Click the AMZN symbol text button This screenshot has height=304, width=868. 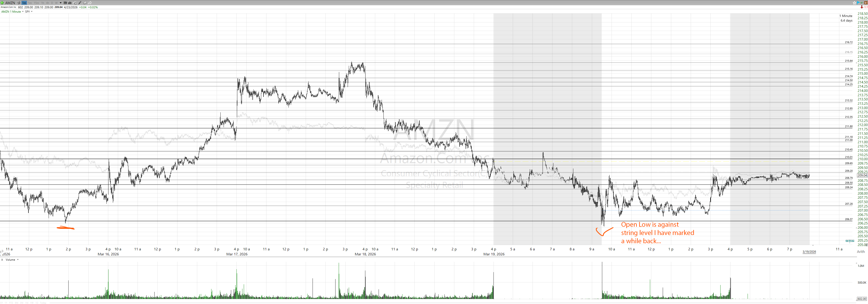click(x=10, y=3)
